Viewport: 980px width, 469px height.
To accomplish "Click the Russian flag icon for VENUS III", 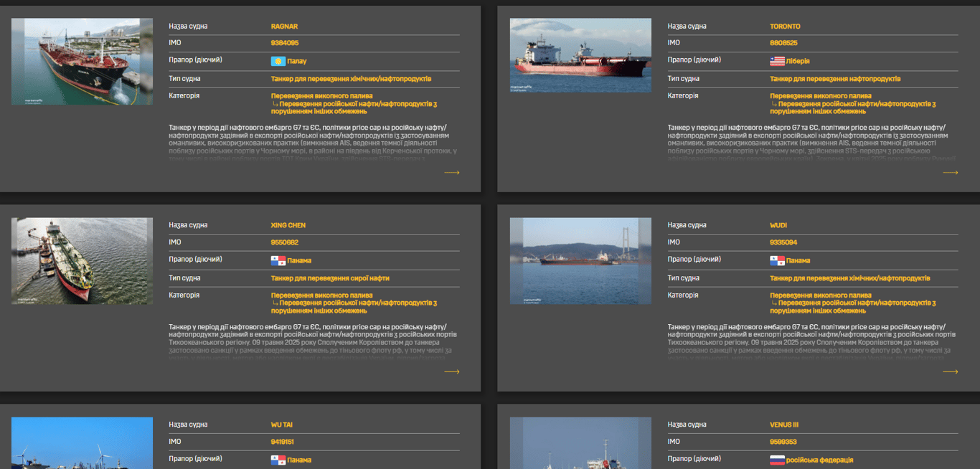I will (x=777, y=460).
